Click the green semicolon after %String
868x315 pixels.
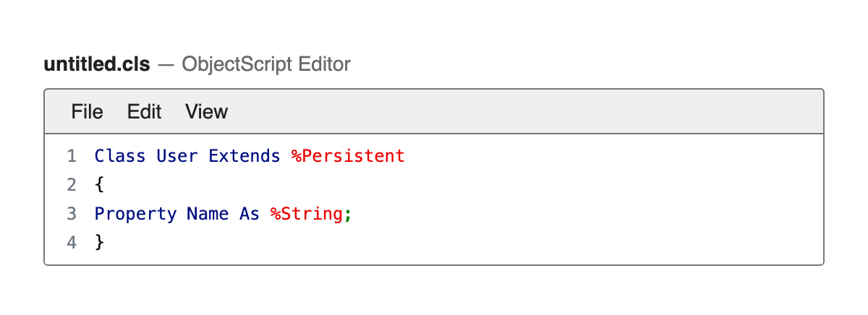click(x=347, y=215)
